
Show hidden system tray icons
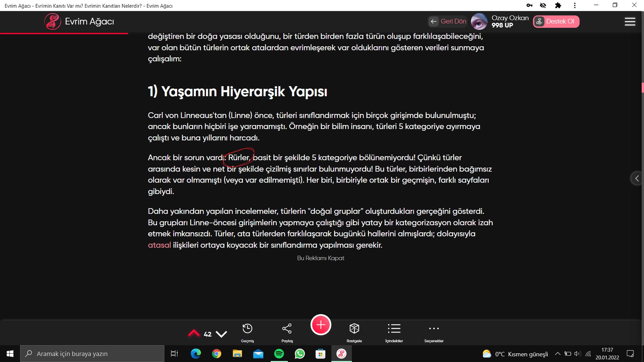click(x=557, y=354)
